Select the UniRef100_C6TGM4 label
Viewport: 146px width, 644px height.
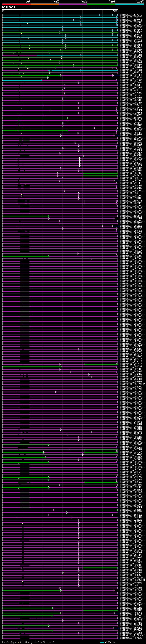pos(131,55)
